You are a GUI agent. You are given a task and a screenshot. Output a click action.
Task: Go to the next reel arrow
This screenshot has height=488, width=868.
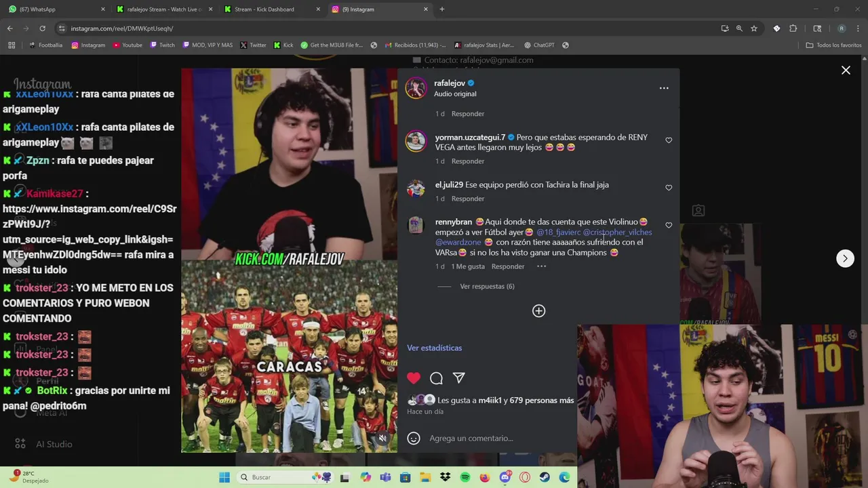845,258
